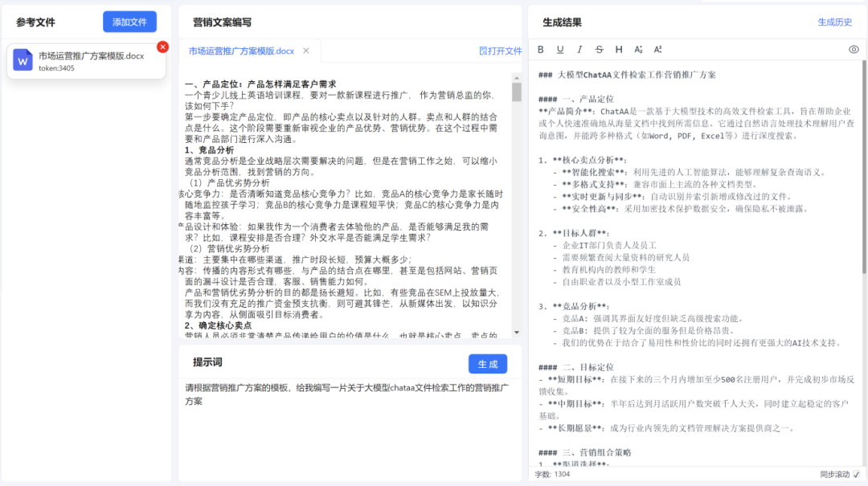
Task: Click the 添加文件 button
Action: 129,22
